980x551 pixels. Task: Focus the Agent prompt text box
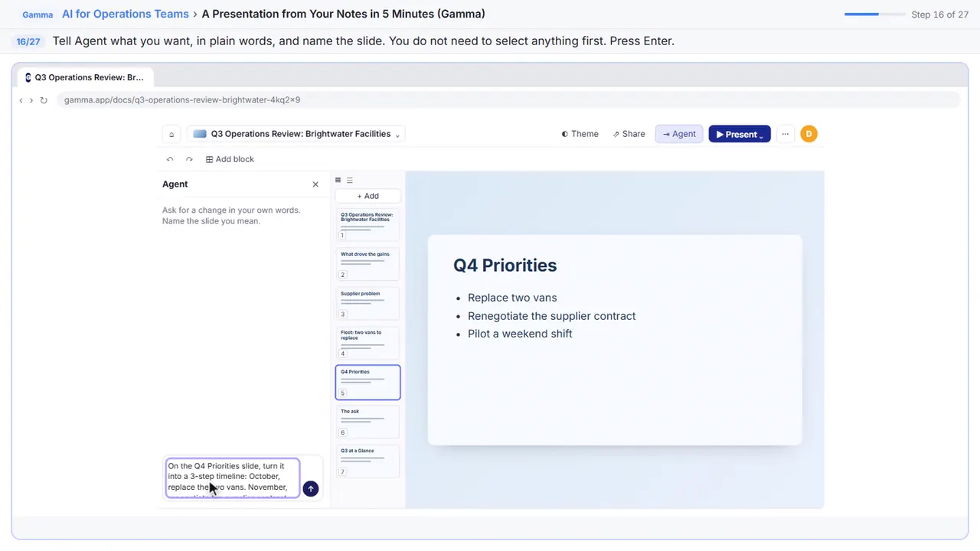pos(233,478)
